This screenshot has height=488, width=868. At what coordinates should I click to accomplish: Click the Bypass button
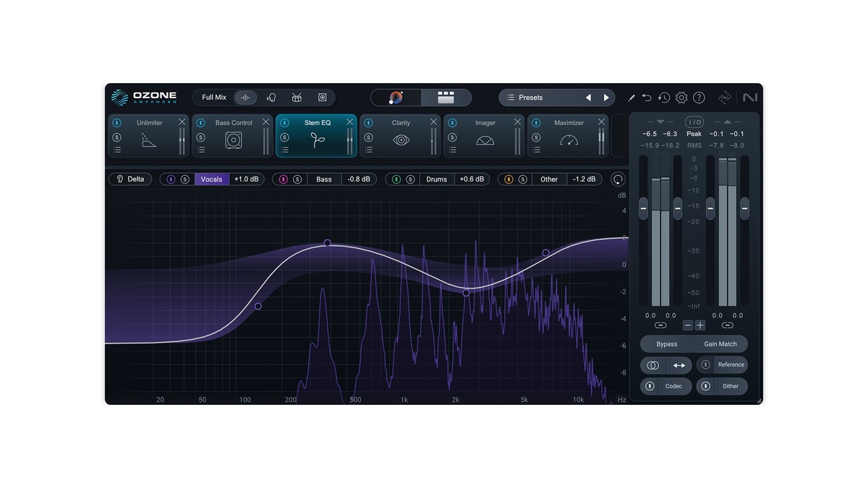[667, 344]
